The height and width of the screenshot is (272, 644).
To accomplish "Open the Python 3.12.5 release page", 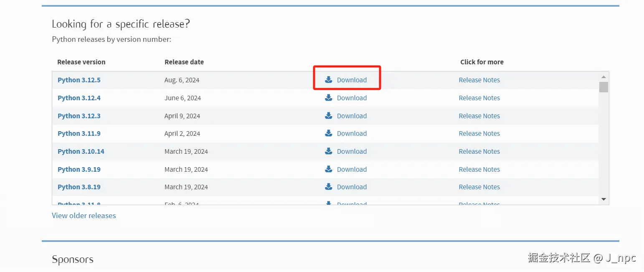I will [79, 80].
